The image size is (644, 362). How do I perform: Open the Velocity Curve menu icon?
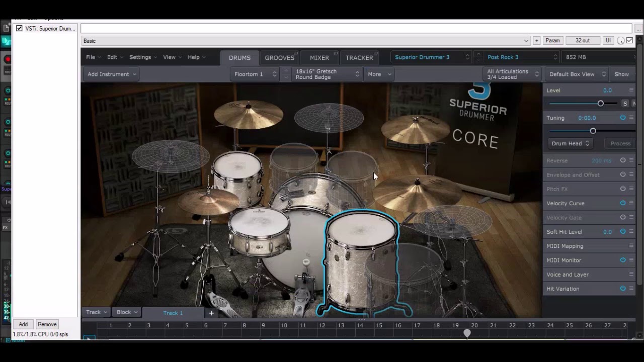(631, 203)
